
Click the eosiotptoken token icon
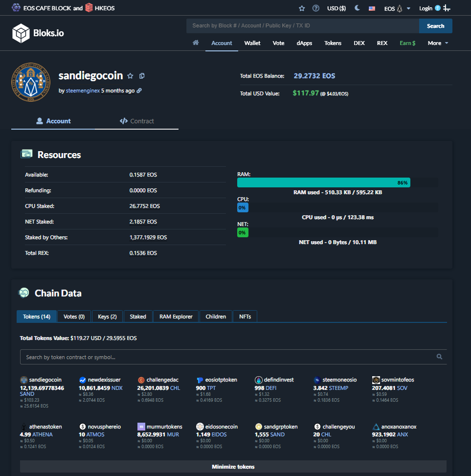pos(200,380)
